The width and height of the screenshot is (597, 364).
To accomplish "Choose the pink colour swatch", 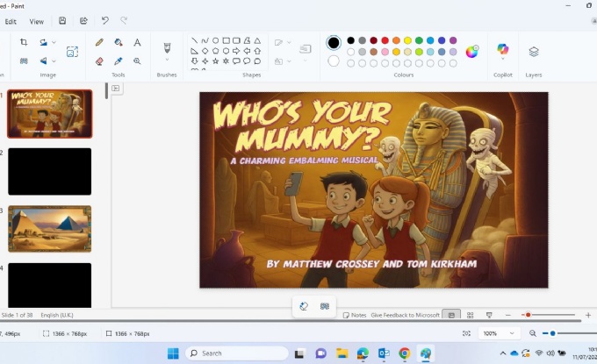I will point(385,52).
